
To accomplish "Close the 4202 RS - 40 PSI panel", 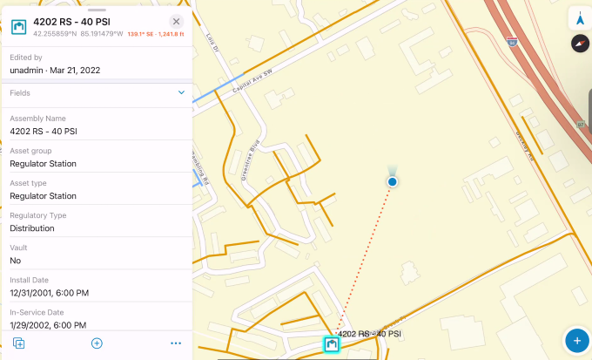I will coord(176,22).
